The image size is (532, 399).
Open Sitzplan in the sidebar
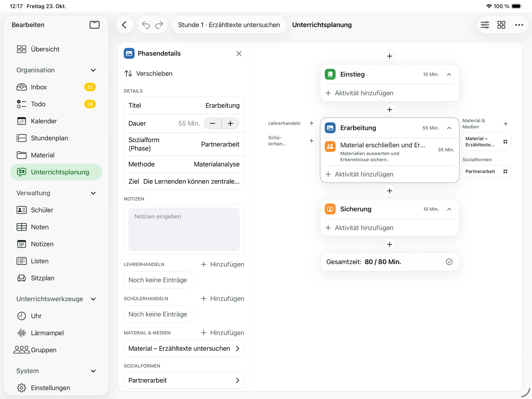tap(56, 278)
